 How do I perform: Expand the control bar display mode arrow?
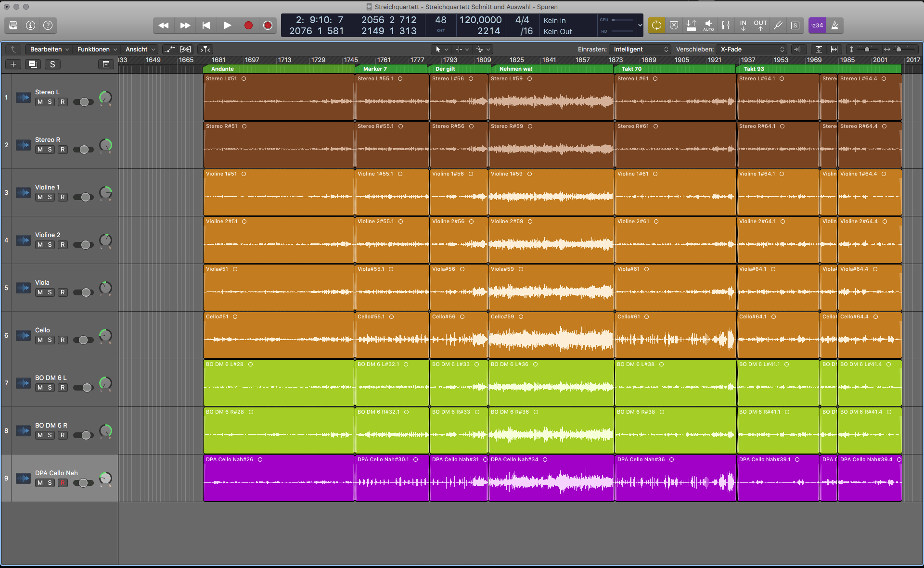[x=640, y=25]
